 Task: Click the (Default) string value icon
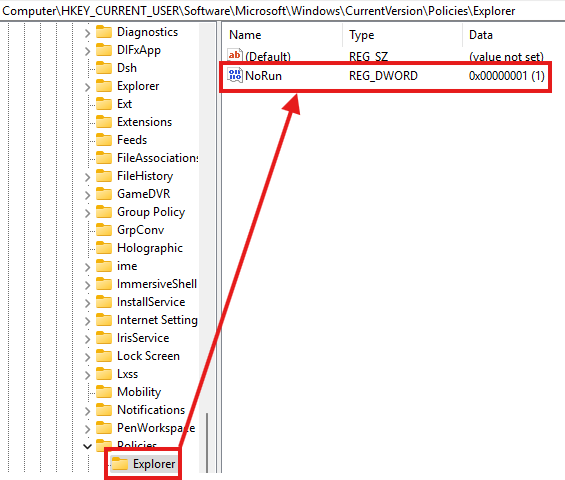235,55
